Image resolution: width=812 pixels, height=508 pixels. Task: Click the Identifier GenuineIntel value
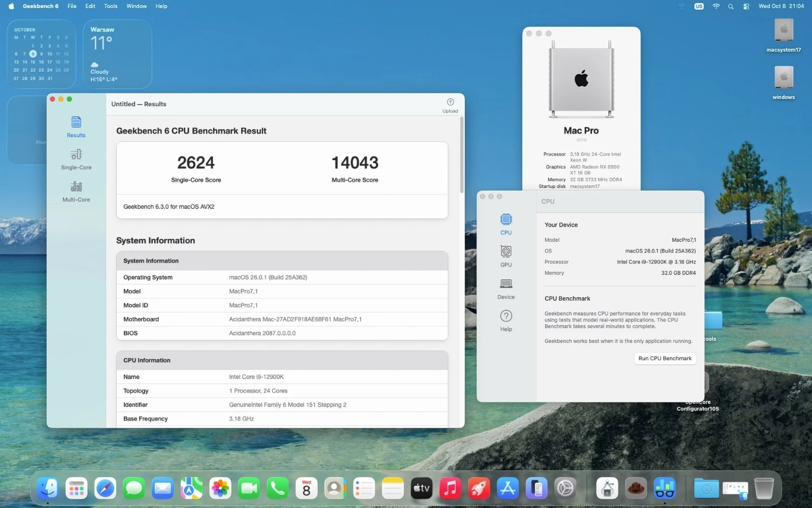[287, 405]
